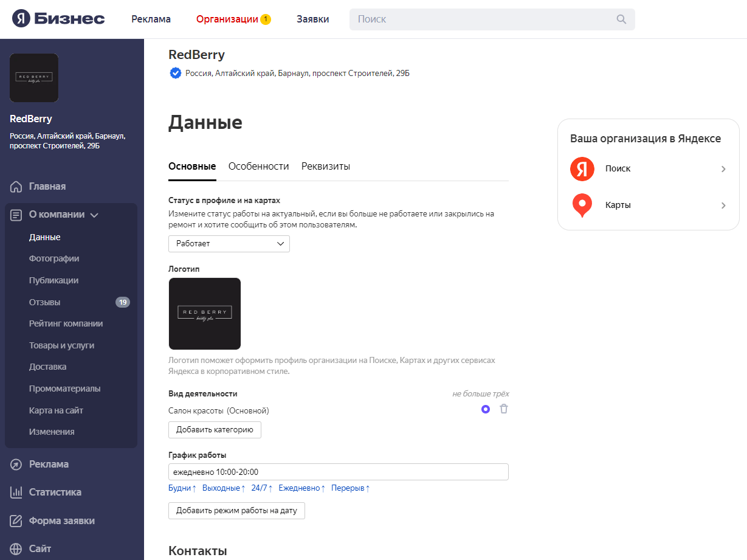Open Заявки in the top menu
This screenshot has height=560, width=747.
click(x=313, y=19)
